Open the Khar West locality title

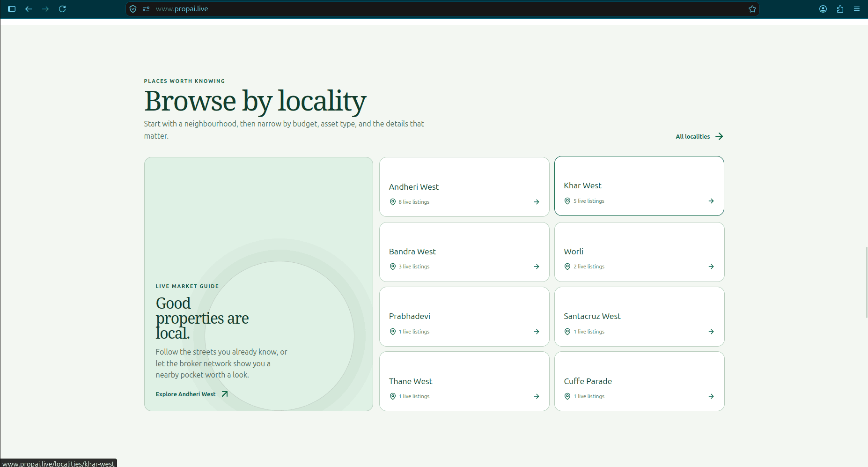(x=583, y=185)
